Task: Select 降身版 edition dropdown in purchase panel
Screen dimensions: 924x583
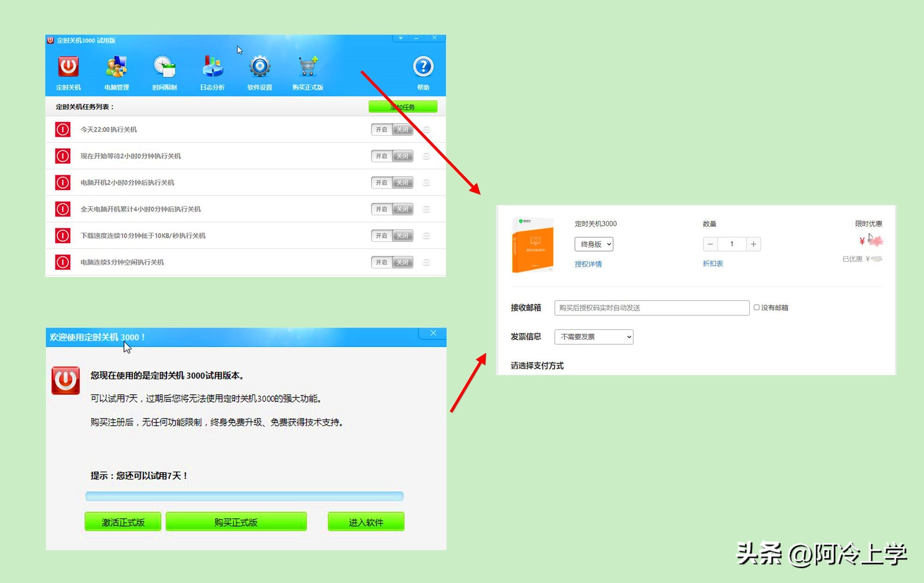Action: point(594,243)
